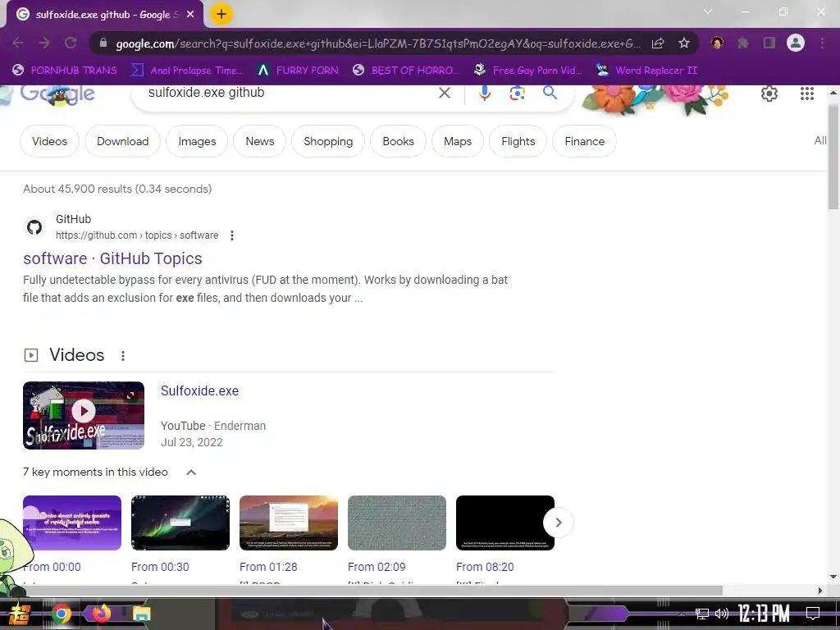
Task: Bookmark this page with star icon
Action: pos(683,43)
